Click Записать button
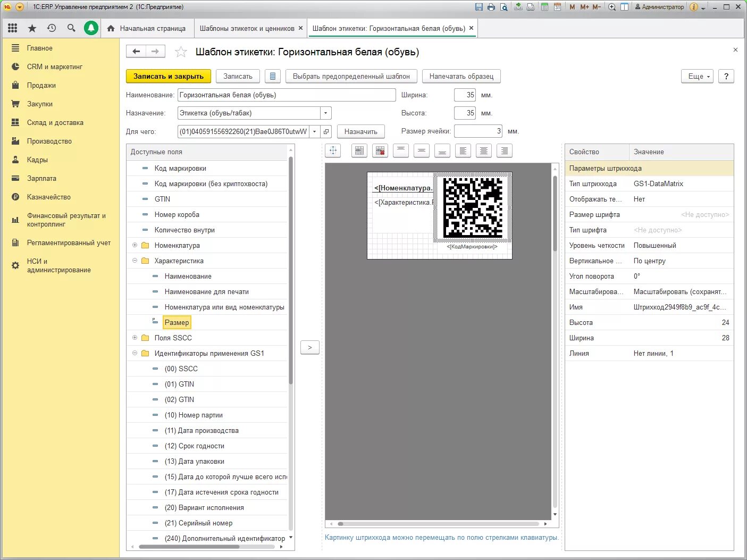The image size is (747, 560). (238, 76)
